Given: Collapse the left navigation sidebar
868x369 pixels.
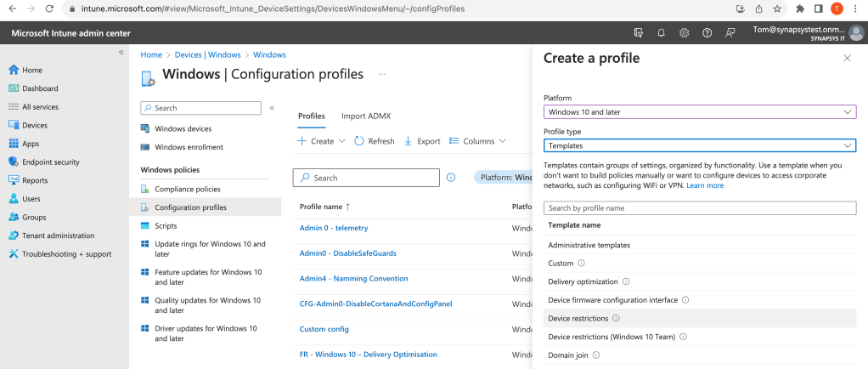Looking at the screenshot, I should 121,53.
